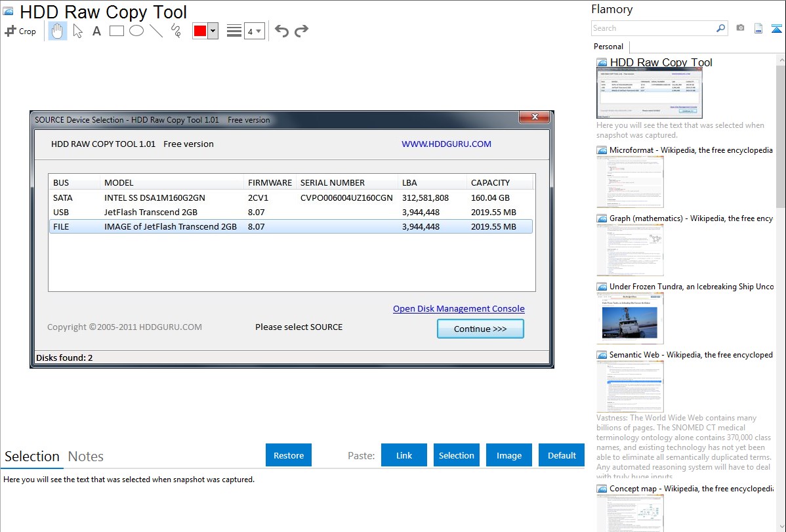Pick the ellipse drawing tool

tap(136, 31)
